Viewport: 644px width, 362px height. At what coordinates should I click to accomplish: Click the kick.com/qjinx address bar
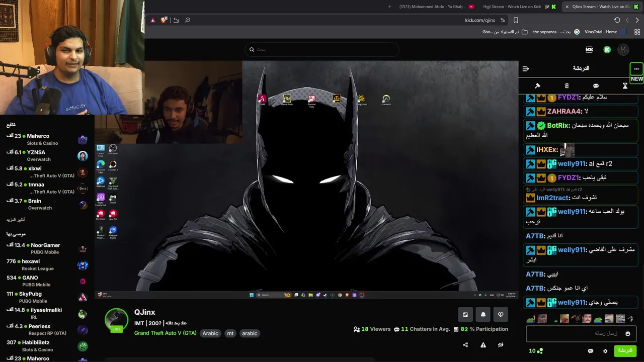coord(480,20)
